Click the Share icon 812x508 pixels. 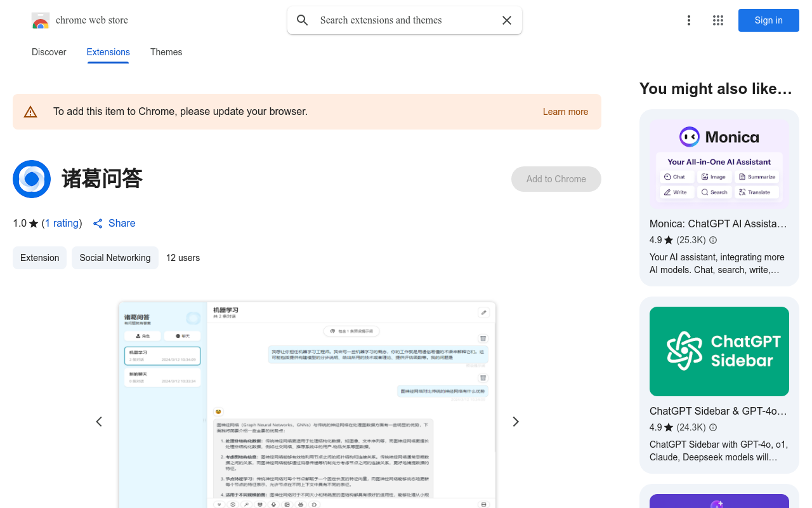pos(98,224)
